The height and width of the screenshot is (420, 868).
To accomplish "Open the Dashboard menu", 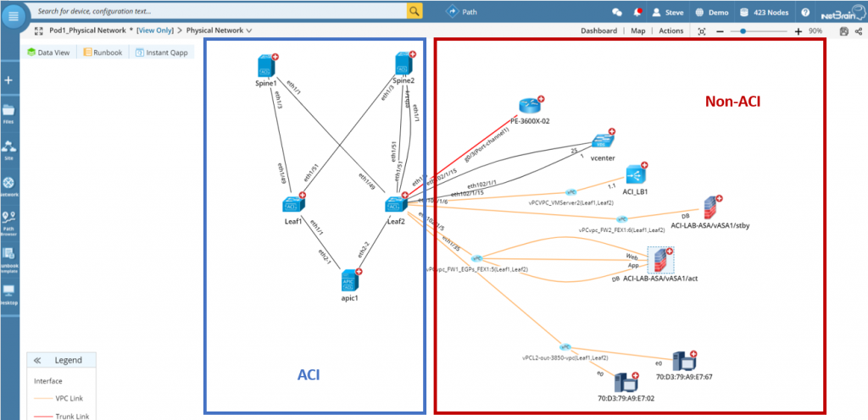I will [598, 31].
